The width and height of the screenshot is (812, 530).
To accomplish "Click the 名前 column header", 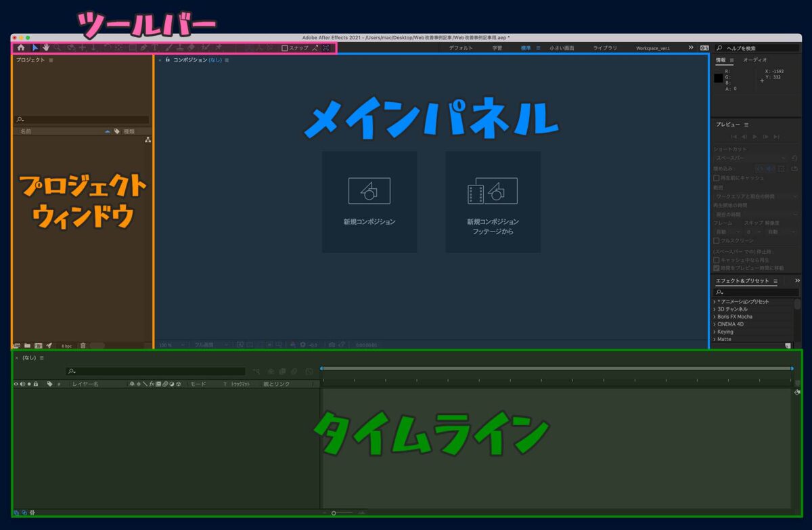I will (26, 131).
